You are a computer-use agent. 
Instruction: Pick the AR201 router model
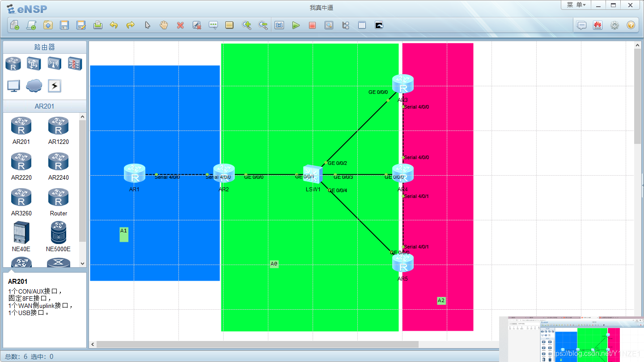[21, 130]
